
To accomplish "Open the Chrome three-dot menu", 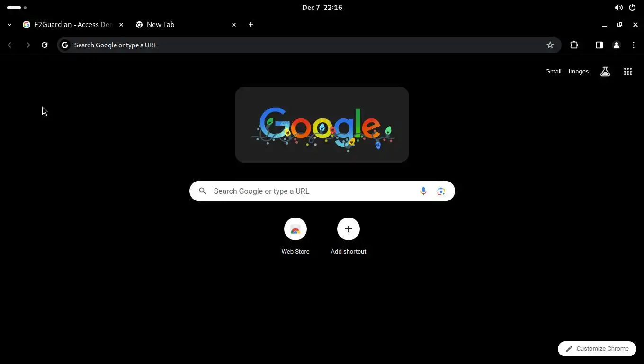I will (634, 45).
